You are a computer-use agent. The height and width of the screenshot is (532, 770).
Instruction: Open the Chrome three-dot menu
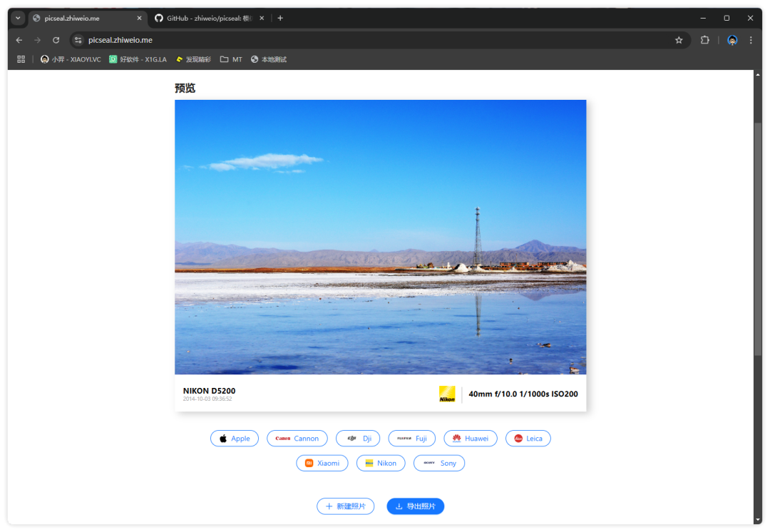point(751,40)
